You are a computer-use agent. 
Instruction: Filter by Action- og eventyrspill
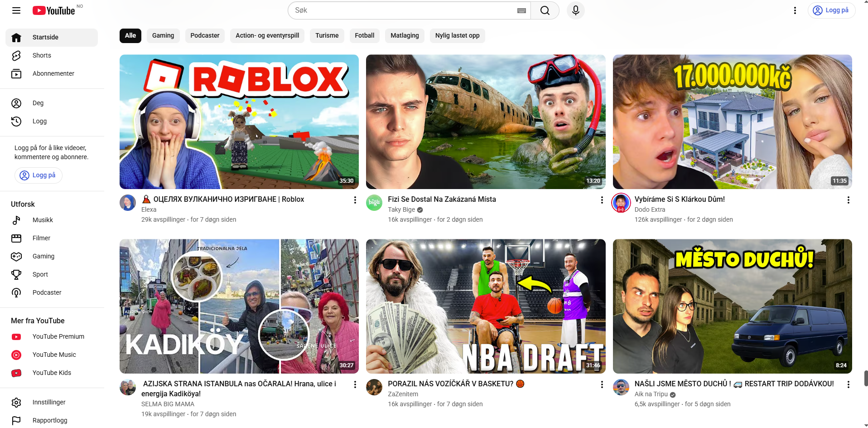pos(267,36)
